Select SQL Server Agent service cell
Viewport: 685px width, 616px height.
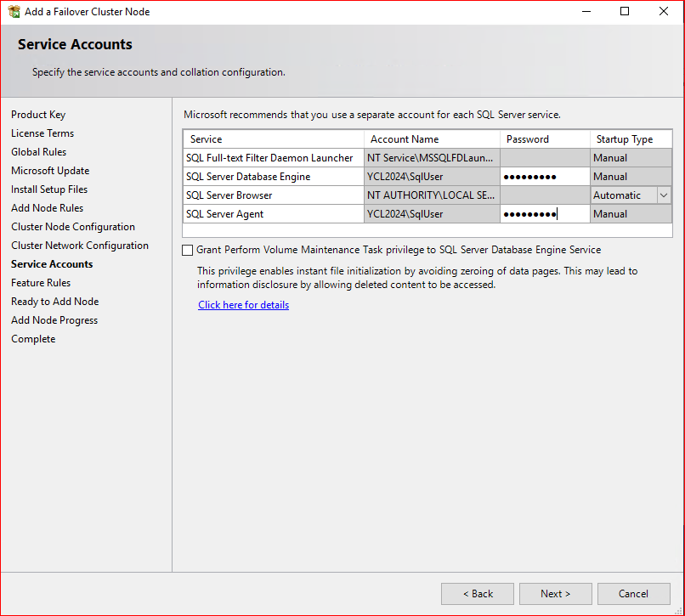coord(274,214)
